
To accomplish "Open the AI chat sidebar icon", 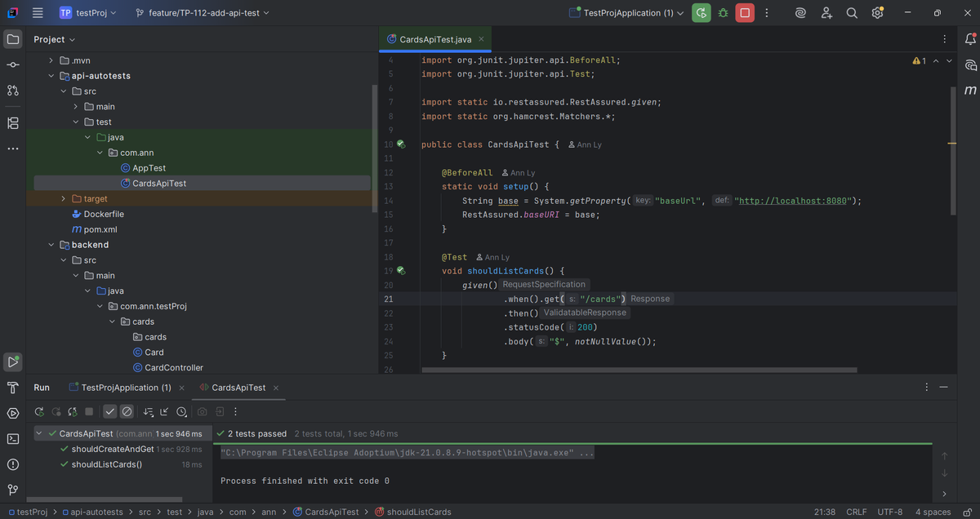I will click(970, 64).
